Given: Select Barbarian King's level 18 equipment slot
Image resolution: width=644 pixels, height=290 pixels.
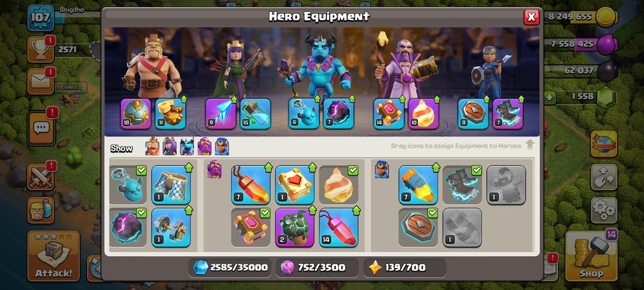Looking at the screenshot, I should (x=135, y=114).
